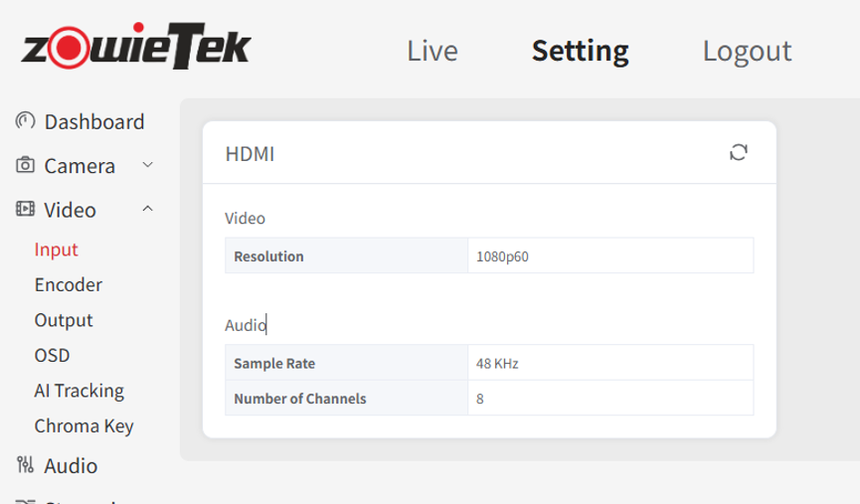Click the Dashboard gauge icon
The image size is (860, 504).
coord(25,120)
